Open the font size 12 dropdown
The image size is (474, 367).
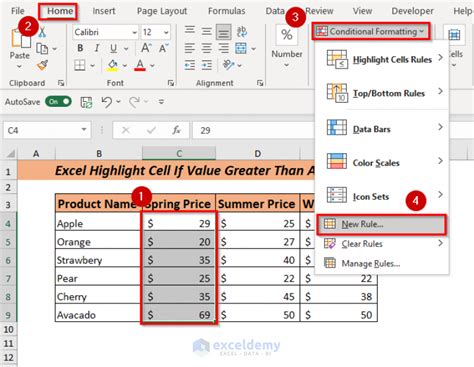[166, 33]
